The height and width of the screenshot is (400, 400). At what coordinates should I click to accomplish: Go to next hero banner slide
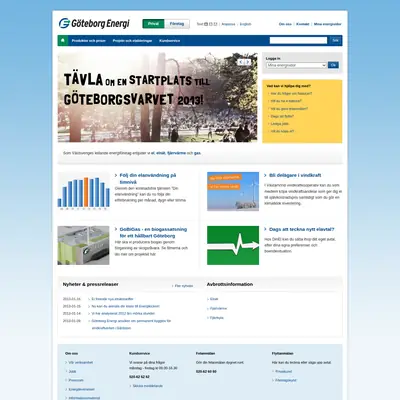(x=248, y=62)
